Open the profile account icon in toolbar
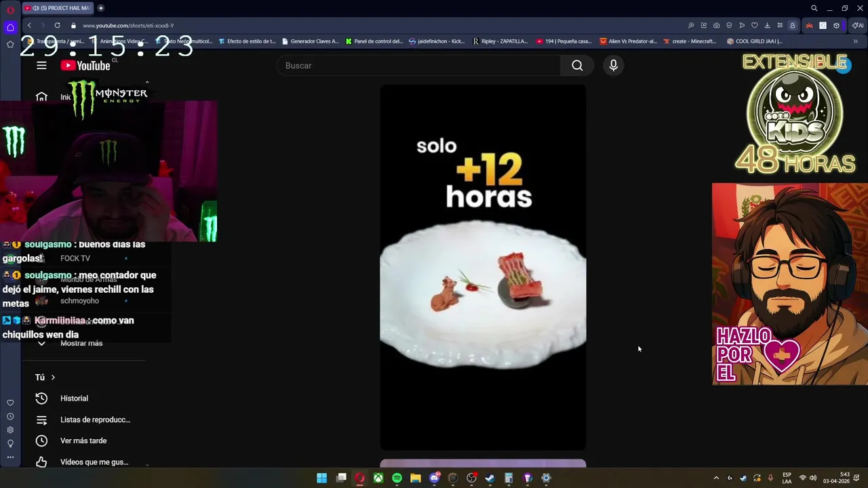The height and width of the screenshot is (488, 868). click(792, 26)
